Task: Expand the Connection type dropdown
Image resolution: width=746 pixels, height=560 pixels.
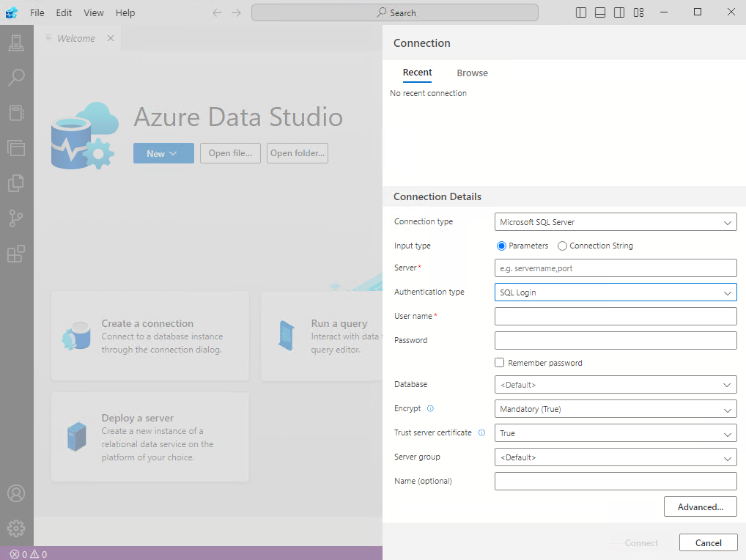Action: coord(616,222)
